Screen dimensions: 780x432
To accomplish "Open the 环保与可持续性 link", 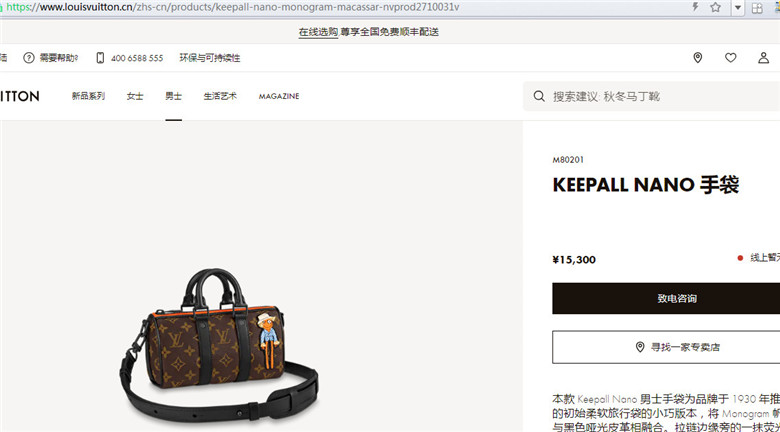I will pyautogui.click(x=210, y=58).
